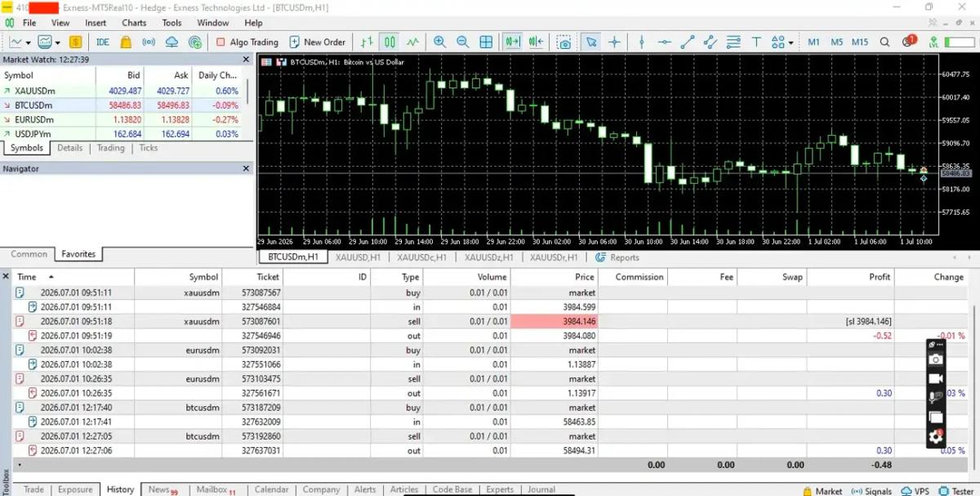Open the Help menu

point(253,23)
